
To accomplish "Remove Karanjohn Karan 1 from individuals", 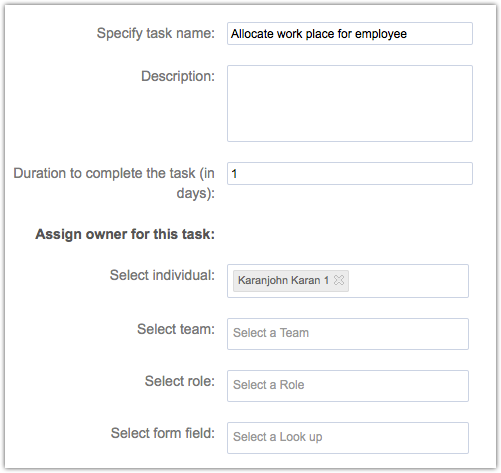I will (339, 280).
